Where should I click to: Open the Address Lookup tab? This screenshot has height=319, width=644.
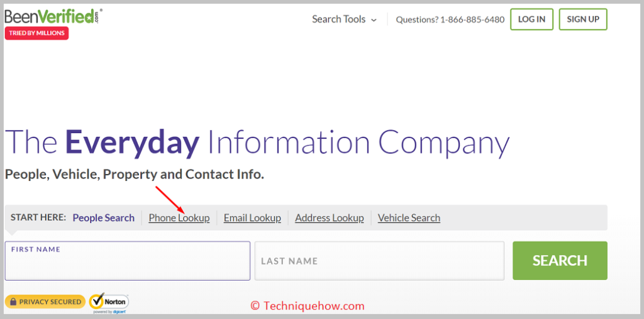pos(330,218)
